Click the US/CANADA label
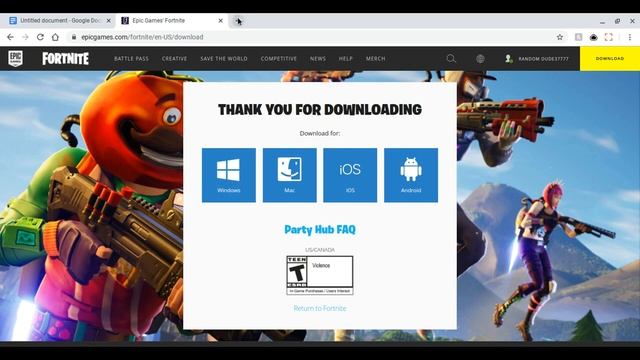The width and height of the screenshot is (640, 360). click(320, 249)
